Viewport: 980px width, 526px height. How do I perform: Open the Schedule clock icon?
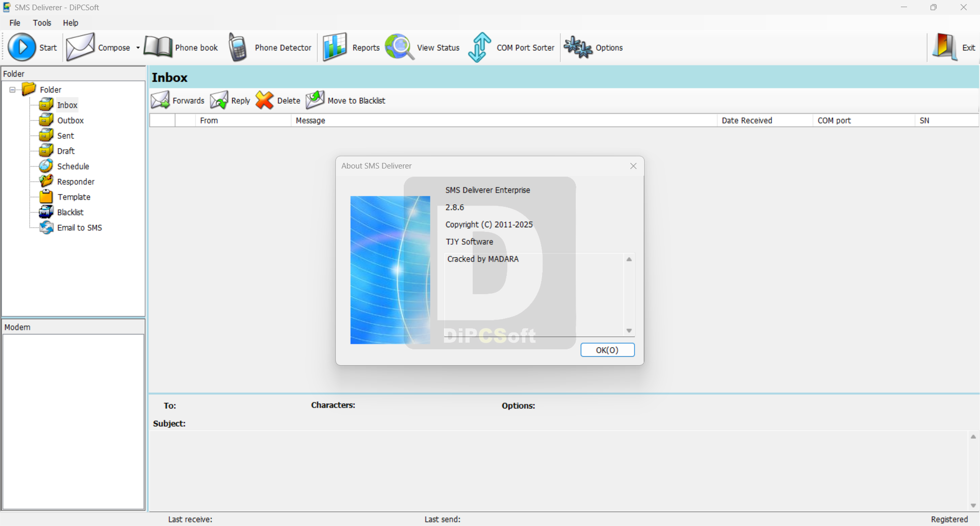pos(46,166)
